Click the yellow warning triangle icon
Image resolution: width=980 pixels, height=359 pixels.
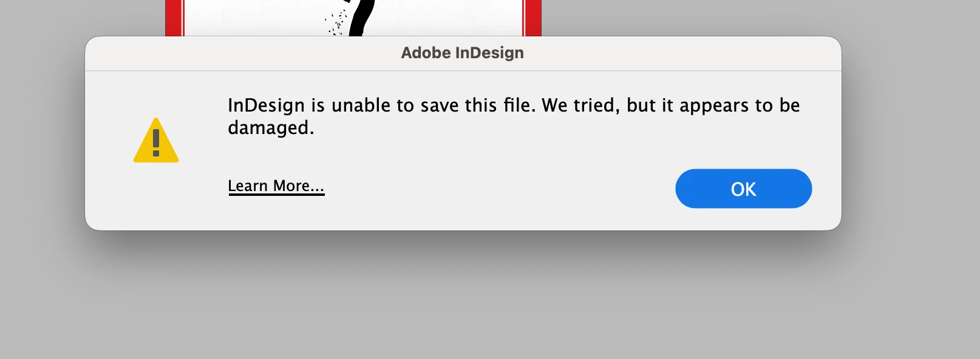tap(156, 141)
